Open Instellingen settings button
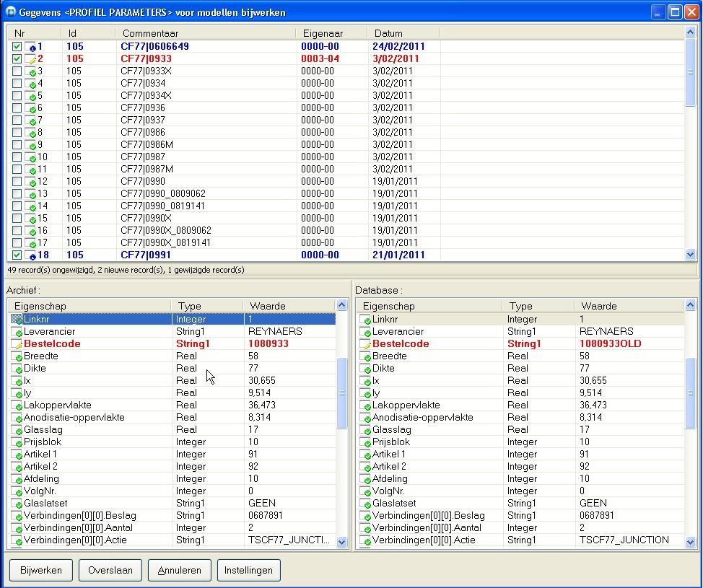This screenshot has width=703, height=588. pos(249,570)
